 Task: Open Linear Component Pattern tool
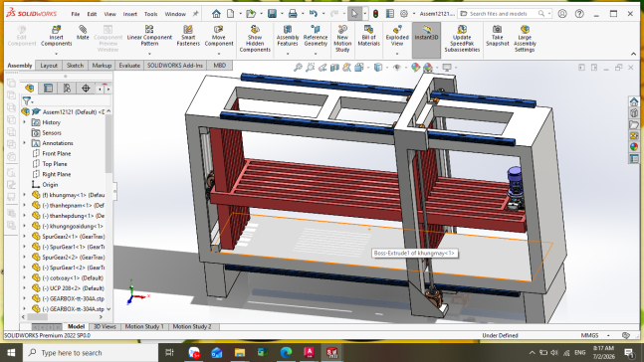pyautogui.click(x=149, y=36)
